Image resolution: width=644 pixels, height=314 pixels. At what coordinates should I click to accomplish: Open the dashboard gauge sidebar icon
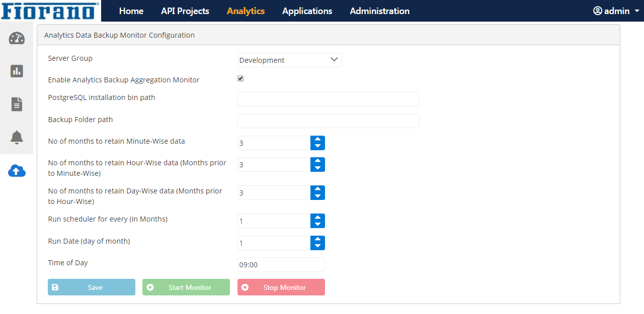[x=17, y=38]
